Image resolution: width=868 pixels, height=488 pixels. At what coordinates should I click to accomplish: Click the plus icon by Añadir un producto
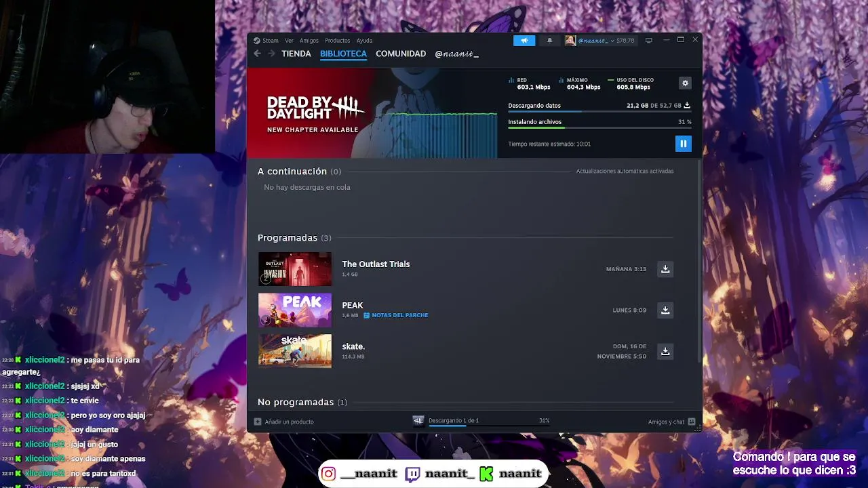pyautogui.click(x=258, y=422)
